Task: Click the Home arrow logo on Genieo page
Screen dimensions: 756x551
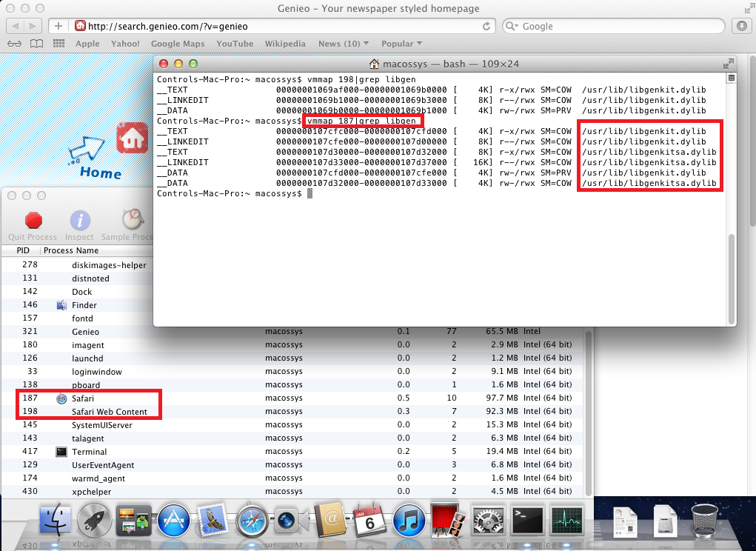Action: [94, 157]
